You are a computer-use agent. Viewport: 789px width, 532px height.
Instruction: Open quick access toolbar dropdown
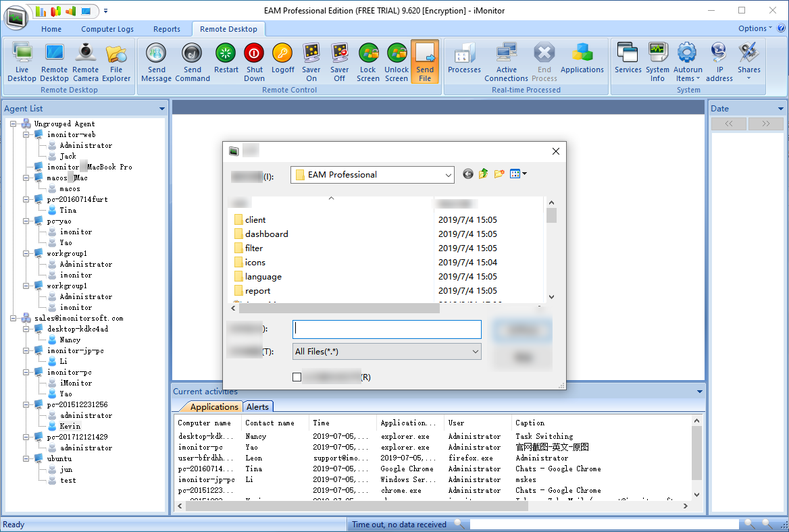pyautogui.click(x=105, y=11)
